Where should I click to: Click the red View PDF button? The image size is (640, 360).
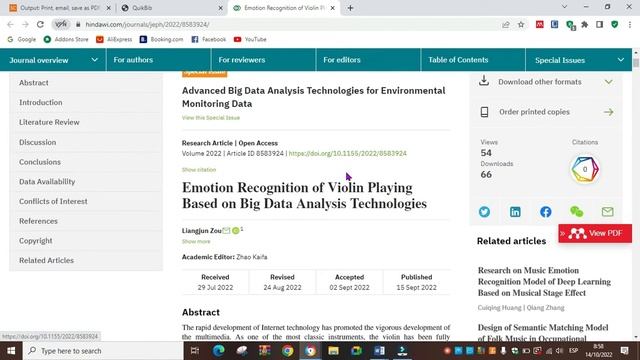pyautogui.click(x=595, y=233)
